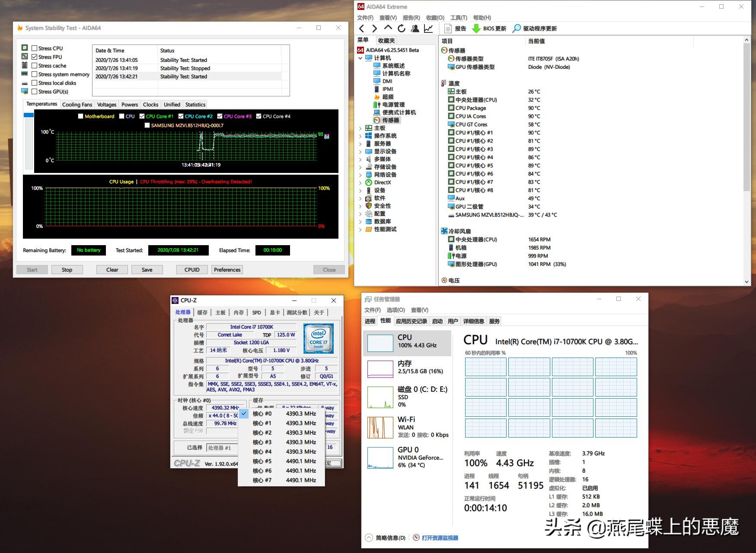Viewport: 756px width, 553px height.
Task: Click the 驱动程序更新 search icon
Action: pyautogui.click(x=517, y=29)
